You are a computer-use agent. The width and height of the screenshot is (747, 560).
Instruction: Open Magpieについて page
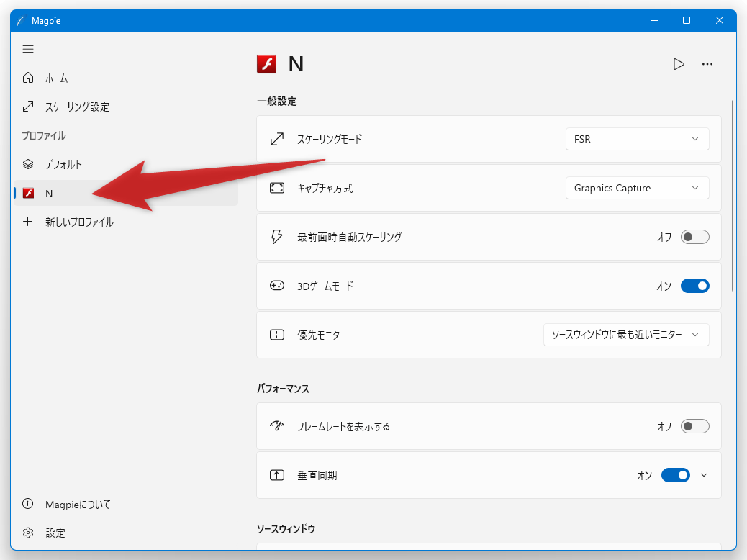(x=126, y=504)
